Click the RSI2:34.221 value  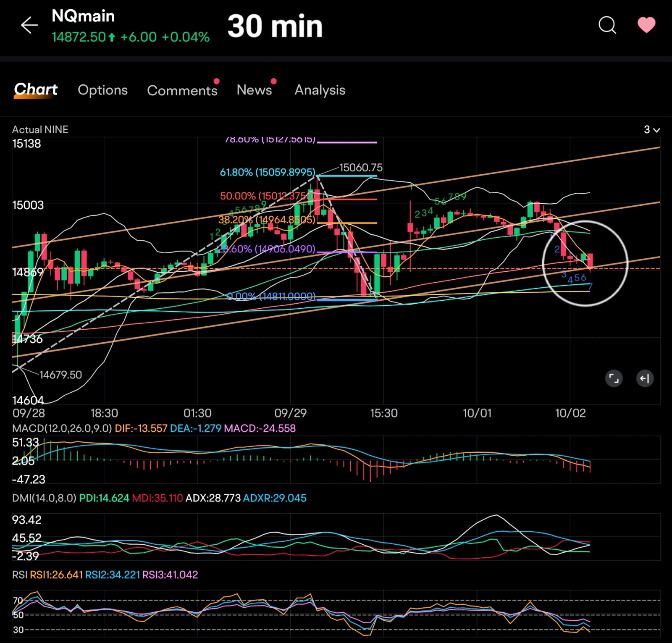(113, 575)
